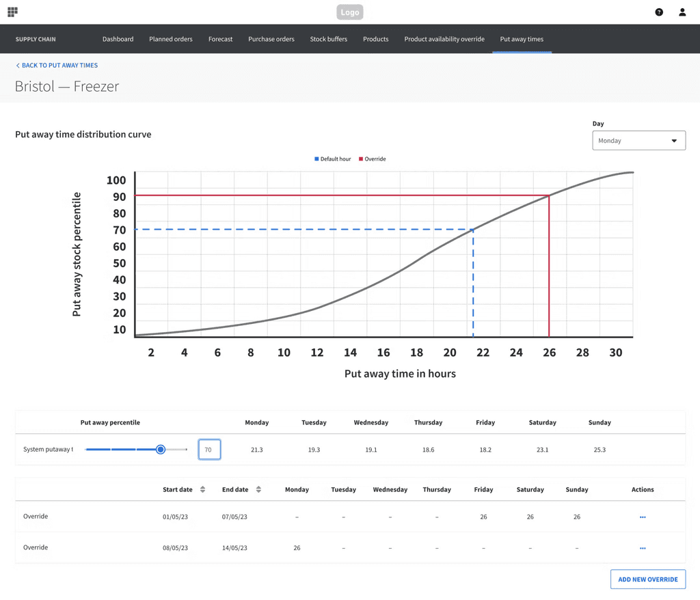Click the Actions column header

tap(643, 490)
